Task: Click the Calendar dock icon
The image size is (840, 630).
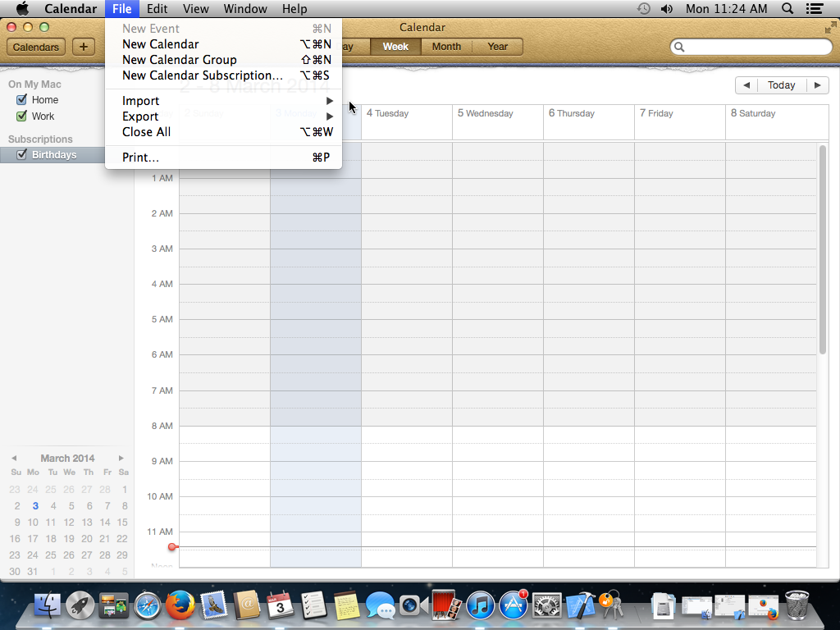Action: (x=280, y=605)
